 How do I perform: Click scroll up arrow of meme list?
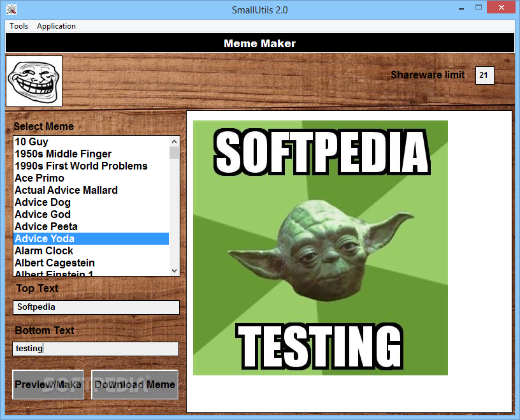pyautogui.click(x=174, y=141)
